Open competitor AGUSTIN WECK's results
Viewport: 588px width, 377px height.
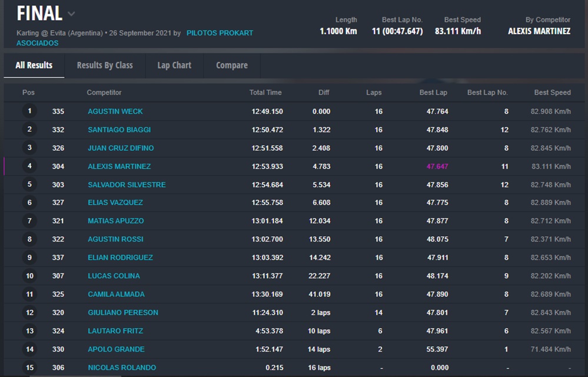coord(115,111)
